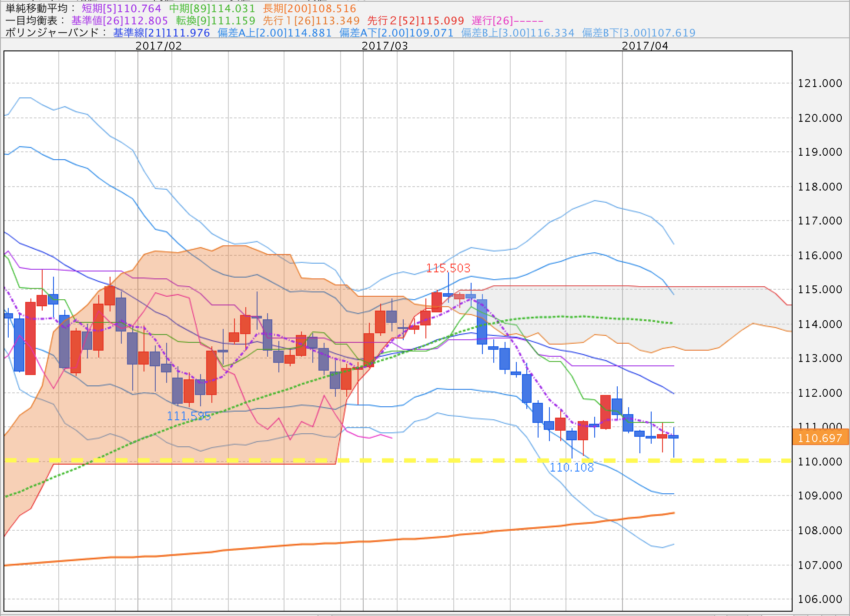This screenshot has width=850, height=616.
Task: Click the 106.000 price axis label
Action: coord(820,599)
